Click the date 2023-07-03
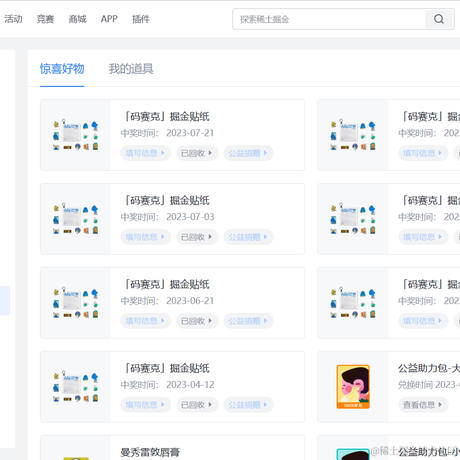This screenshot has width=460, height=460. click(x=190, y=217)
